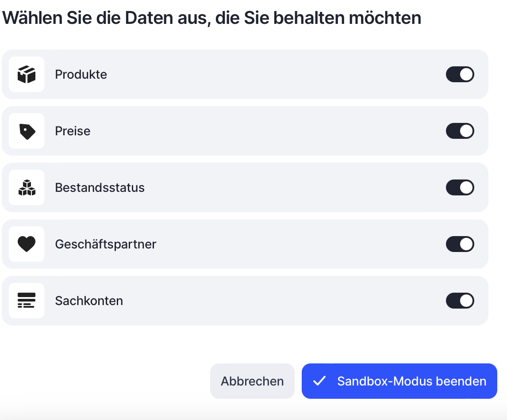Click the dialog heading about Daten behalten
The height and width of the screenshot is (420, 507).
click(x=211, y=18)
